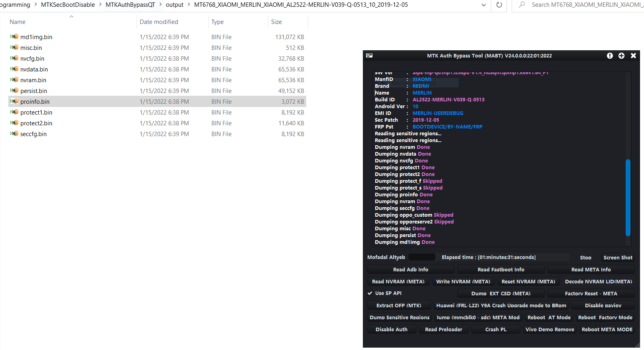Click Disable Auth button

click(x=392, y=330)
